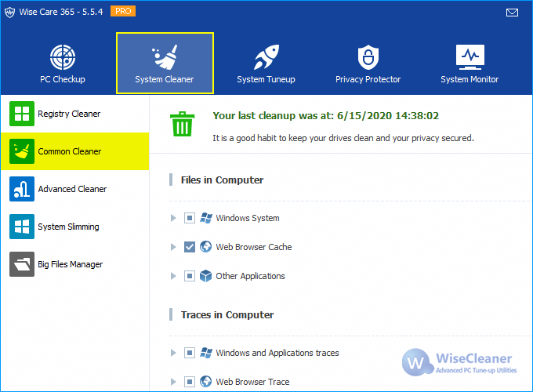Toggle the Windows System checkbox
The height and width of the screenshot is (392, 533).
click(x=190, y=218)
